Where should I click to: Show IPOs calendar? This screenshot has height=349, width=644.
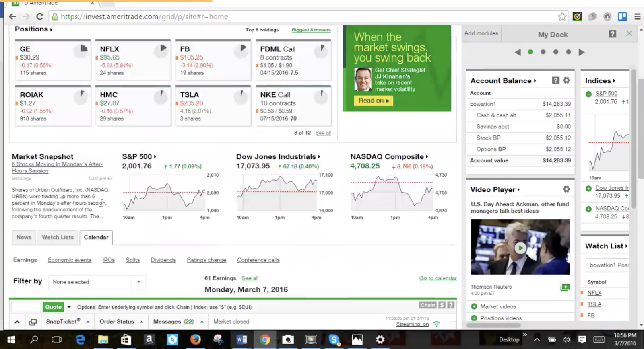[x=109, y=260]
